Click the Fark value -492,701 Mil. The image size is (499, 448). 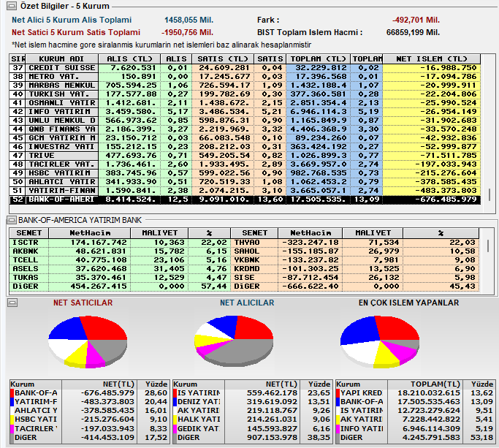[x=416, y=20]
